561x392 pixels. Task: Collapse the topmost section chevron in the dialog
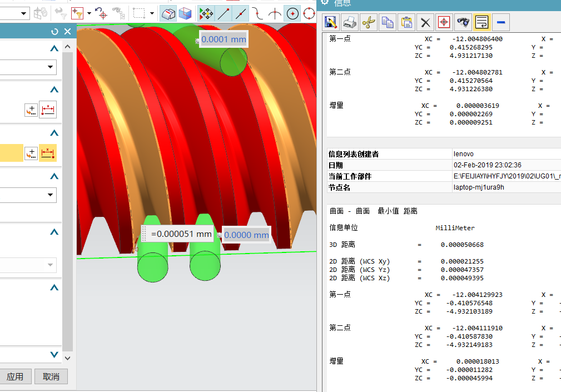pyautogui.click(x=54, y=48)
